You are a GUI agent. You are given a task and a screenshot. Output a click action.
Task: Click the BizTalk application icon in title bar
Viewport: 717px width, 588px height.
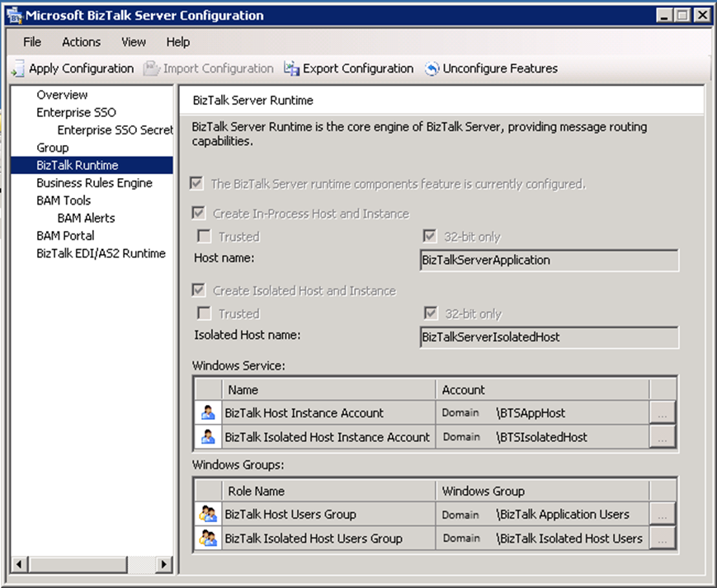[x=15, y=16]
